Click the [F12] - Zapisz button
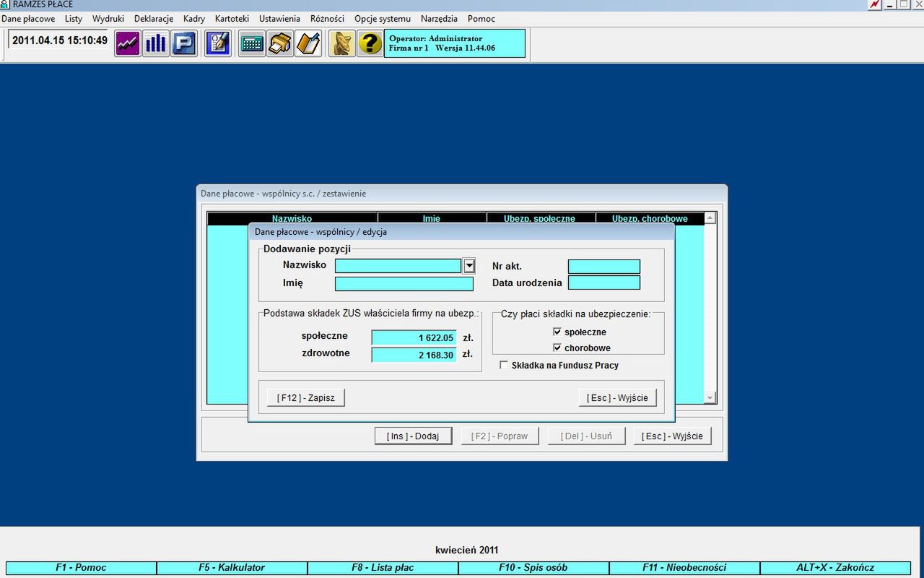 pos(306,397)
